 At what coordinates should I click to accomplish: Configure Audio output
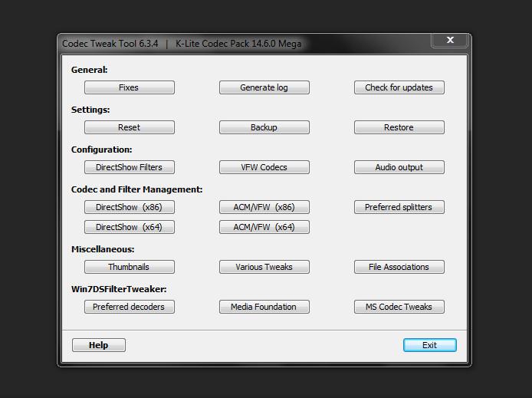(x=399, y=167)
